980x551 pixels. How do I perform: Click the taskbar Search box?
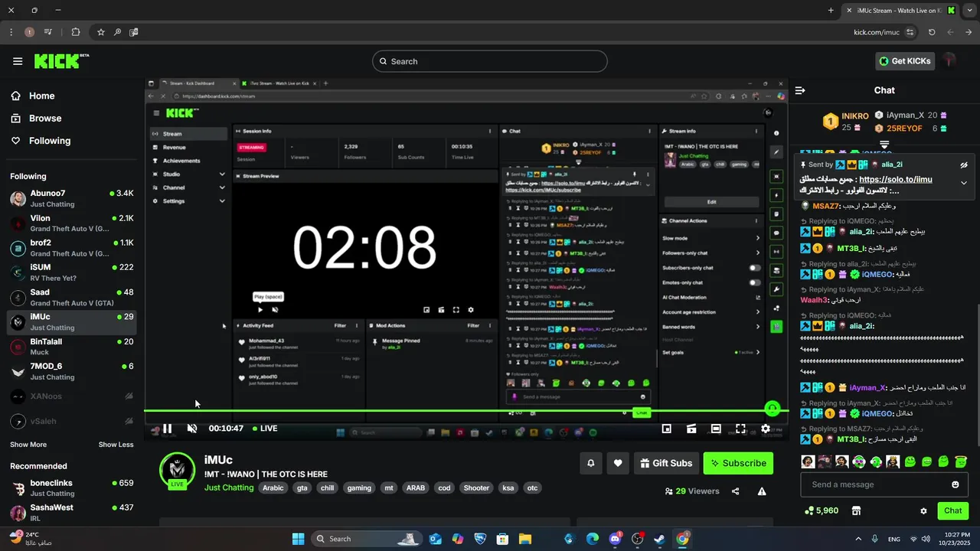pyautogui.click(x=368, y=539)
